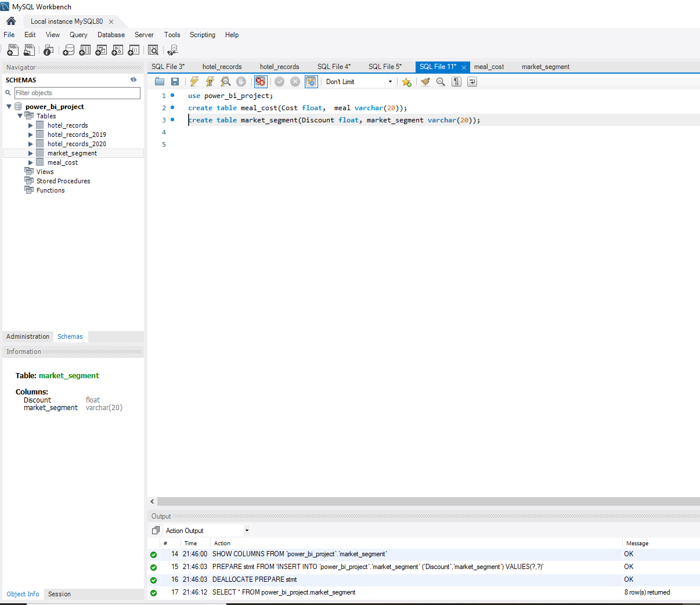Screen dimensions: 700x605
Task: Beautify the SQL script with the broom icon
Action: [425, 81]
